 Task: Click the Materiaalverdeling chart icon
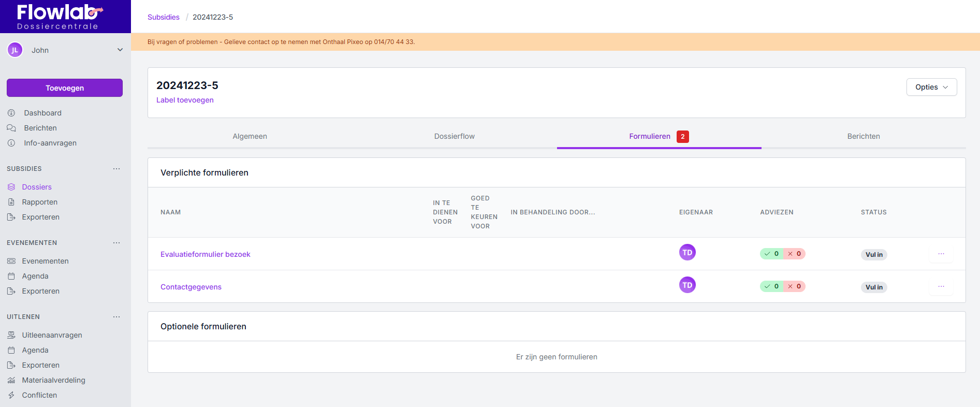coord(11,380)
